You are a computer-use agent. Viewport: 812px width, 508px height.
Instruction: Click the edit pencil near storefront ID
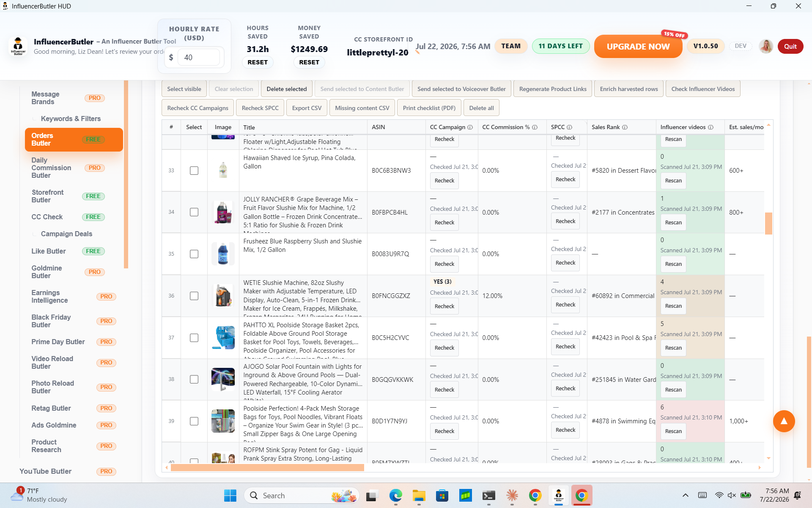417,52
